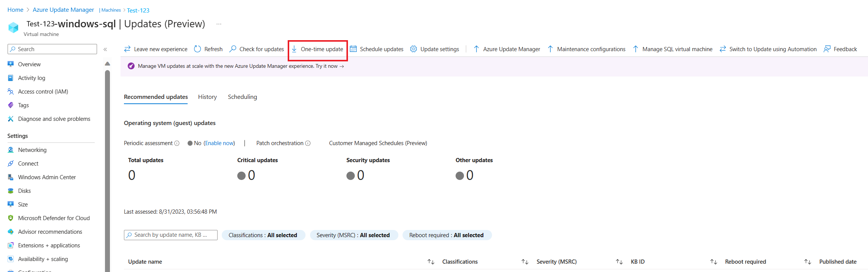Open the ellipsis menu beside the page title
Screen dimensions: 868x272
coord(219,24)
